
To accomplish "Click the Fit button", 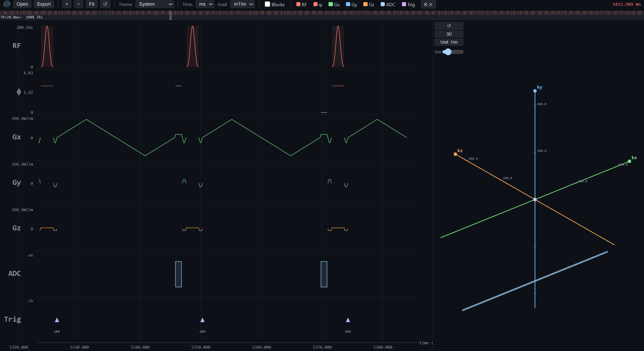I will click(92, 4).
